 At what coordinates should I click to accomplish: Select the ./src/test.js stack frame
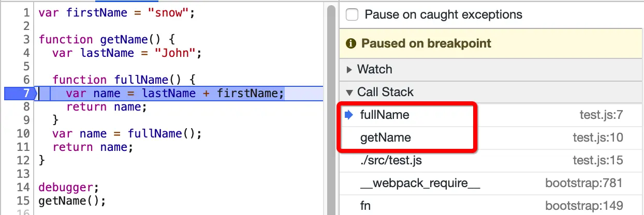pyautogui.click(x=391, y=160)
